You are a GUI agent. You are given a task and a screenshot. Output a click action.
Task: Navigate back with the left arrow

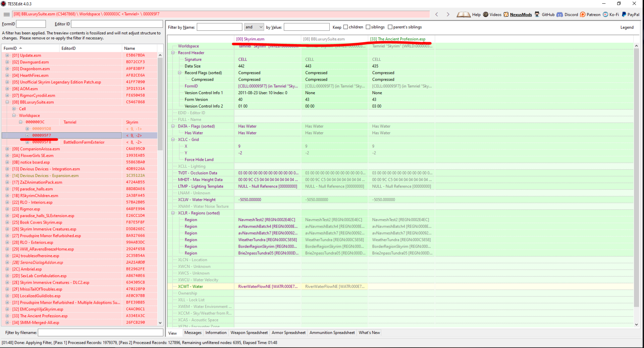pyautogui.click(x=437, y=14)
